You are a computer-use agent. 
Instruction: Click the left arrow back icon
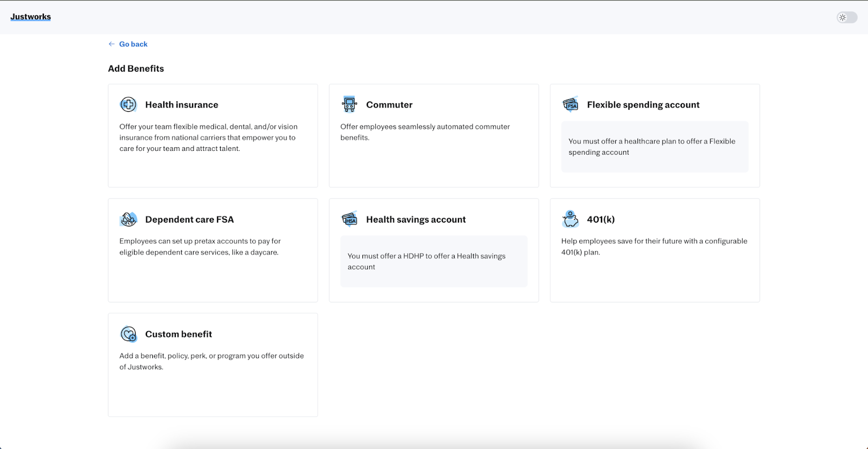[x=112, y=44]
